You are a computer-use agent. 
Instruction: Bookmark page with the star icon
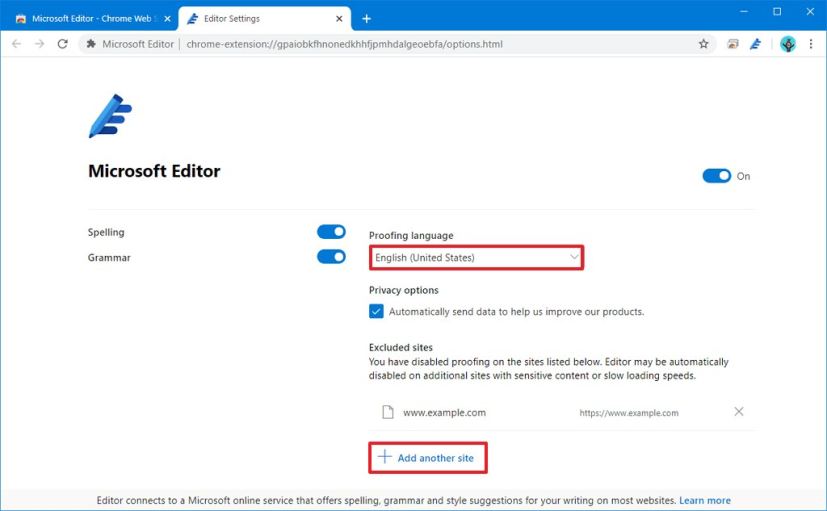(x=704, y=44)
